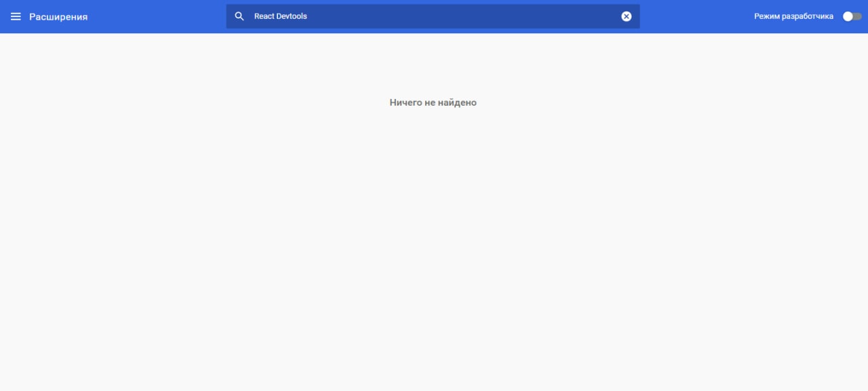Enable the developer mode toggle
Screen dimensions: 868x391
click(852, 16)
